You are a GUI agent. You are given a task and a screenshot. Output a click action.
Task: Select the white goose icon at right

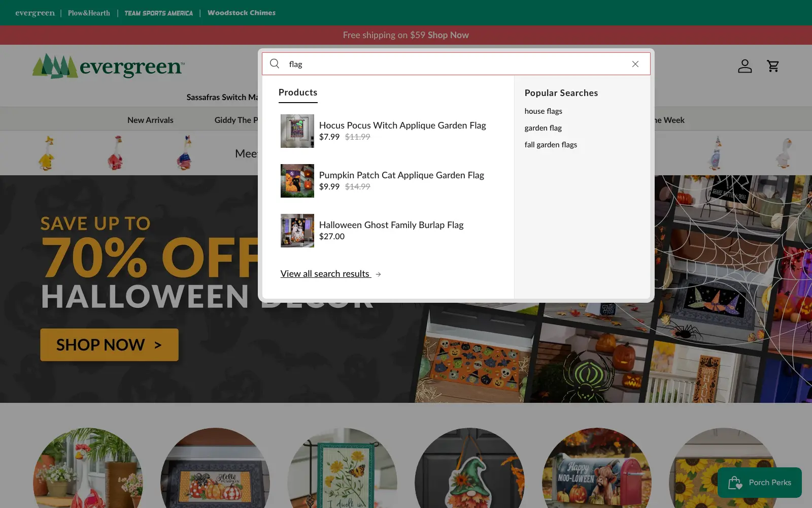click(785, 152)
